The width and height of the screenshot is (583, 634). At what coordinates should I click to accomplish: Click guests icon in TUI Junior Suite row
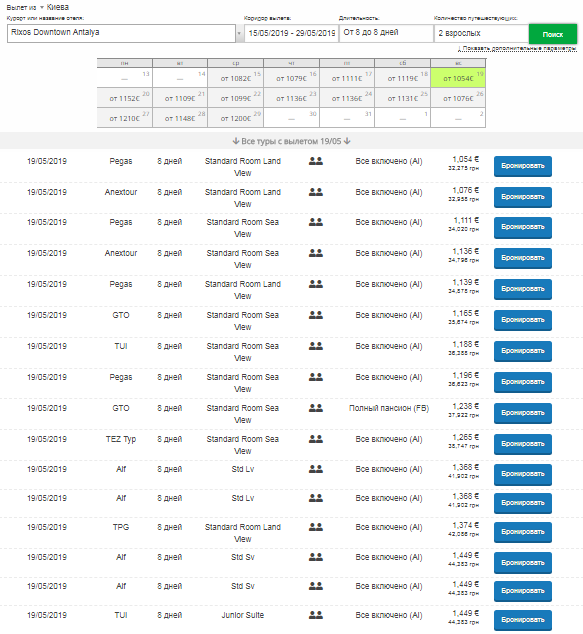tap(316, 615)
